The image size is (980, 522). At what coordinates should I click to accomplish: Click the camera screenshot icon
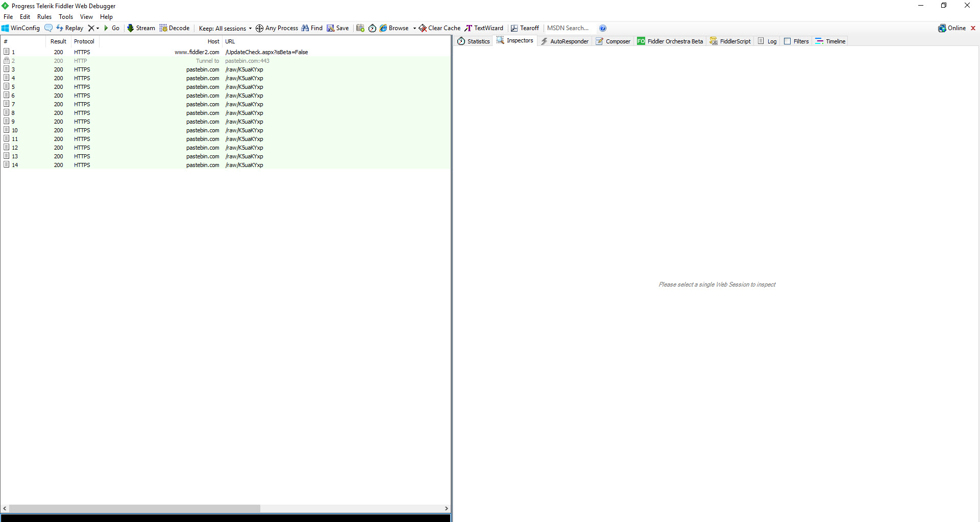pyautogui.click(x=360, y=28)
